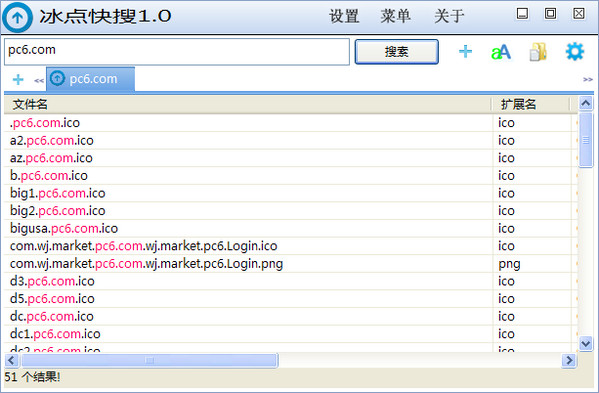599x393 pixels.
Task: Close the 冰点快搜 window
Action: point(579,14)
